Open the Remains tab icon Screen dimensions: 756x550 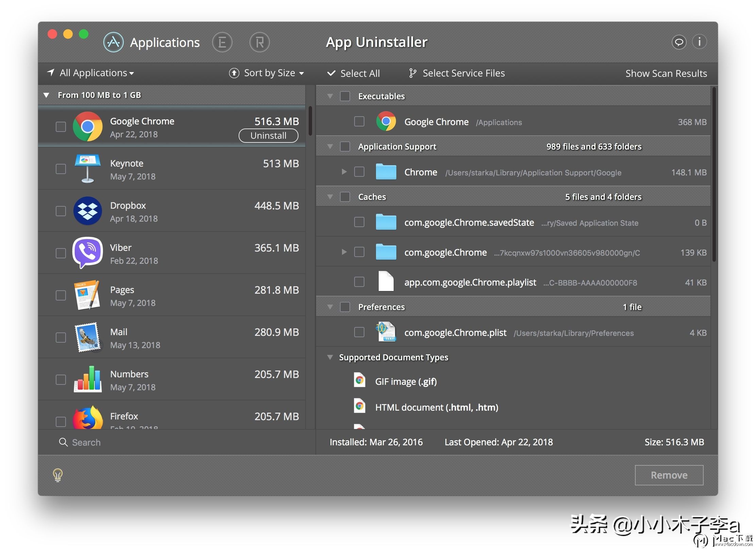259,42
